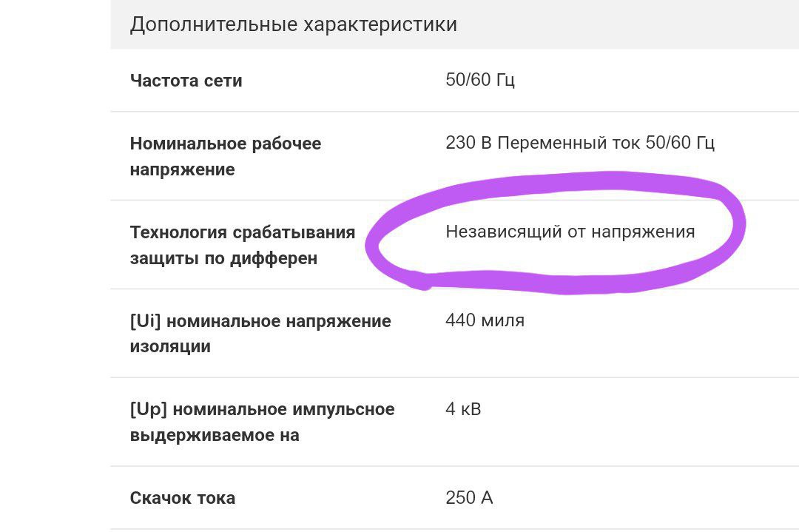Image resolution: width=799 pixels, height=532 pixels.
Task: Click защиты по дифферен truncated text
Action: 223,258
